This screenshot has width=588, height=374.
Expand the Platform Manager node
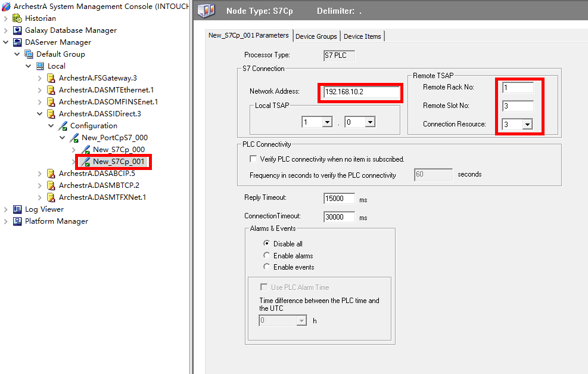[5, 221]
